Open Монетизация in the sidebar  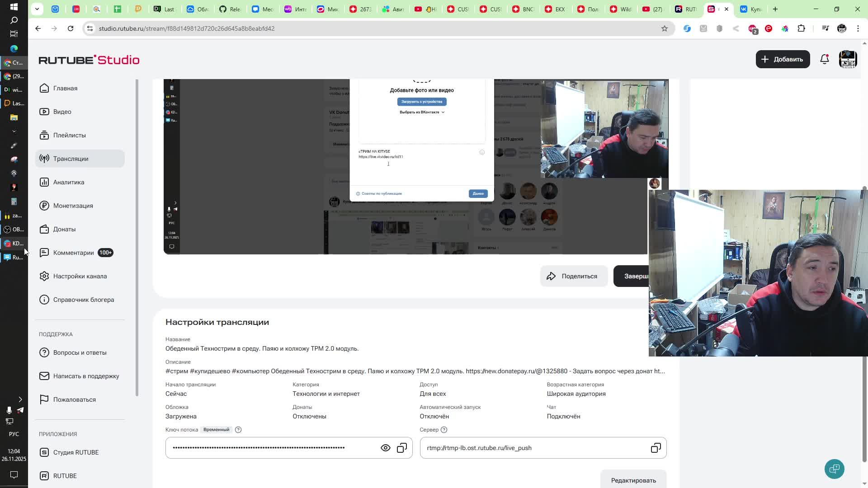[73, 206]
